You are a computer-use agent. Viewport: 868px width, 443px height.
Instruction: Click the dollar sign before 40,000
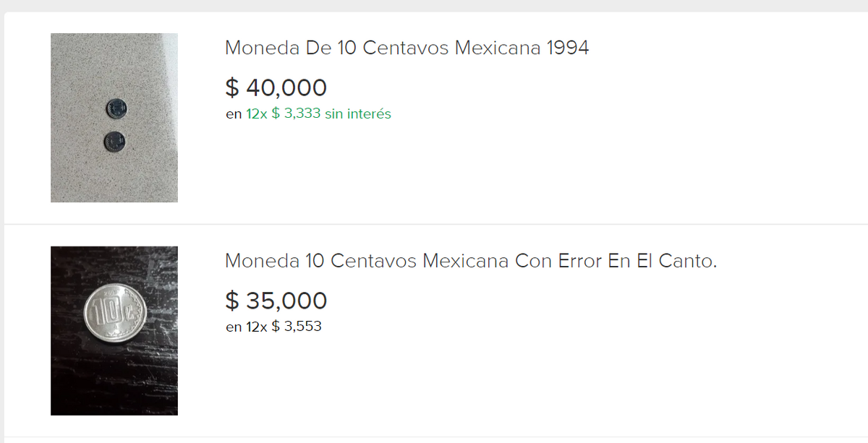click(231, 88)
